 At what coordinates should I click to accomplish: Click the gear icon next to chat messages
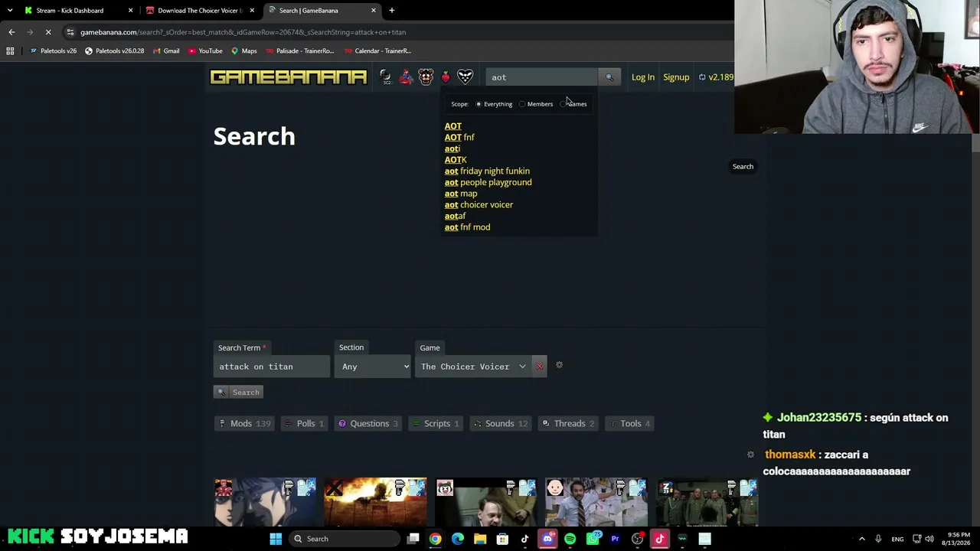click(750, 455)
